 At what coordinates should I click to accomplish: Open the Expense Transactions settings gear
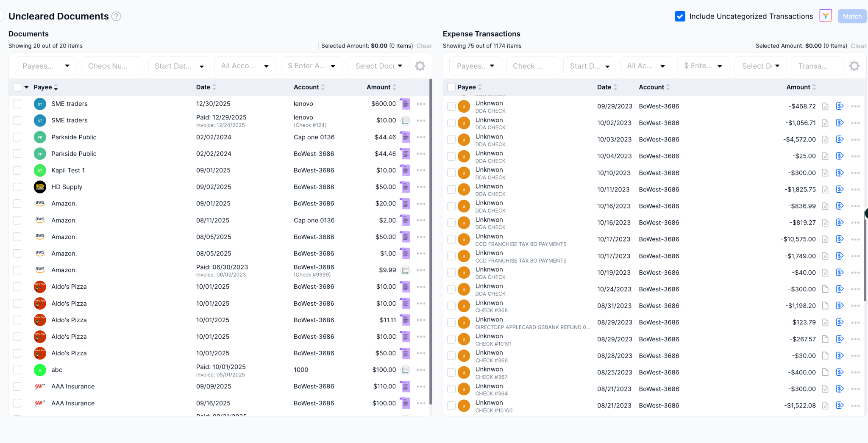[854, 66]
